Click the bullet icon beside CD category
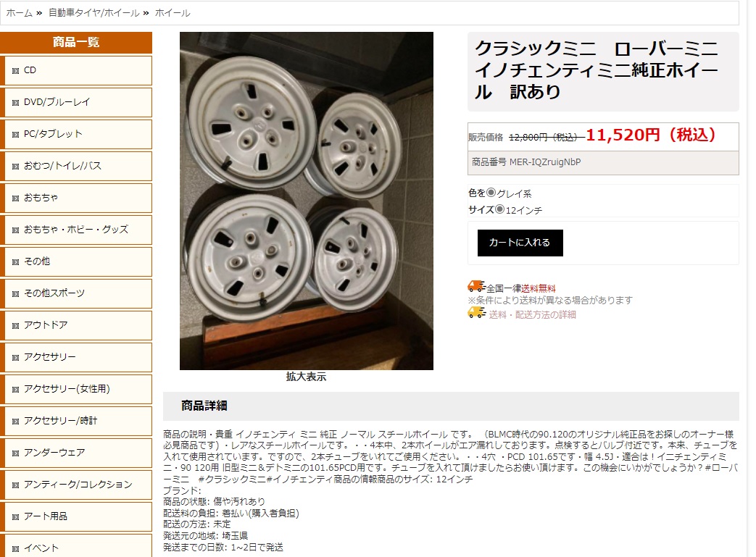This screenshot has width=756, height=557. (x=15, y=71)
